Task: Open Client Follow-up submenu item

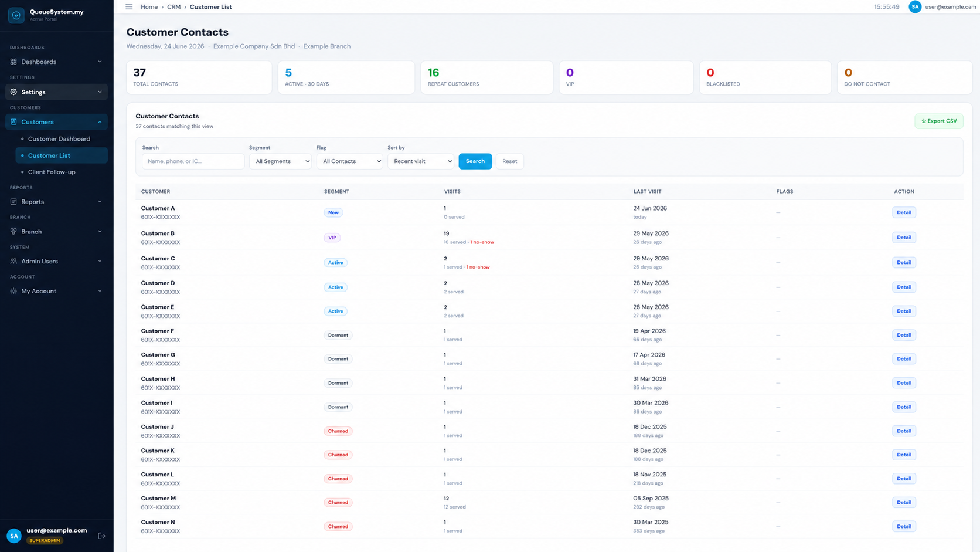Action: click(x=52, y=172)
